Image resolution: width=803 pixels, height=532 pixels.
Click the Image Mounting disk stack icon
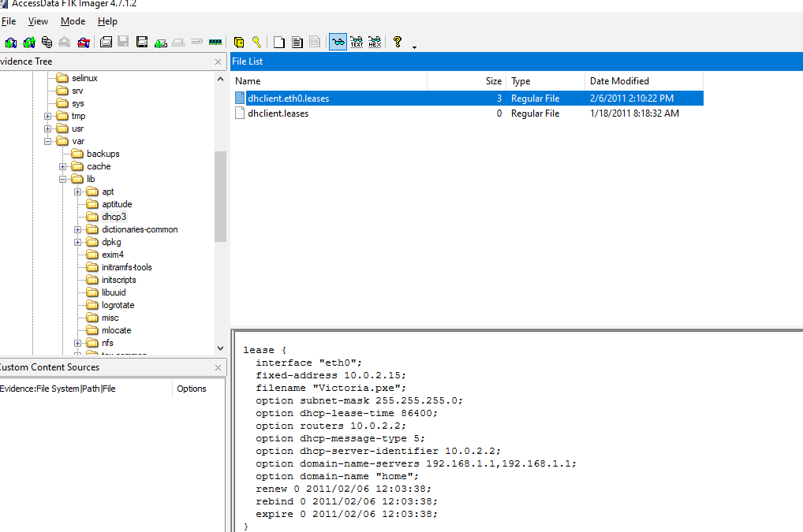pyautogui.click(x=47, y=42)
